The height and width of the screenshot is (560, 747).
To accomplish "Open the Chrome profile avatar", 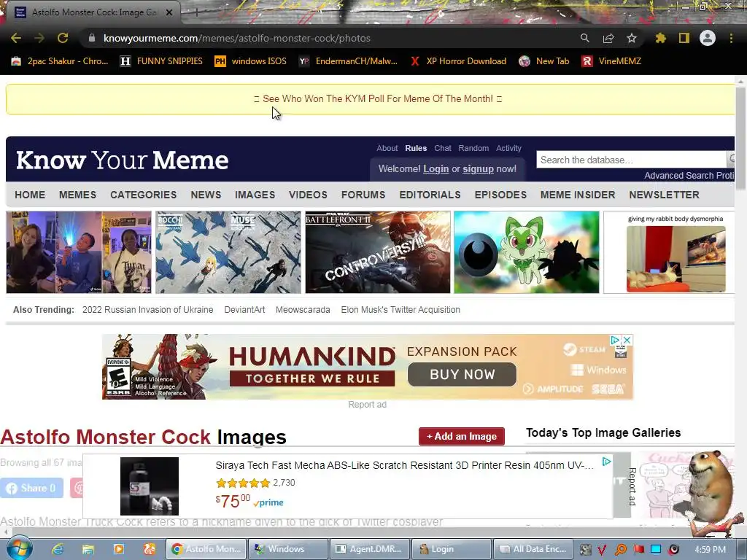I will point(708,38).
